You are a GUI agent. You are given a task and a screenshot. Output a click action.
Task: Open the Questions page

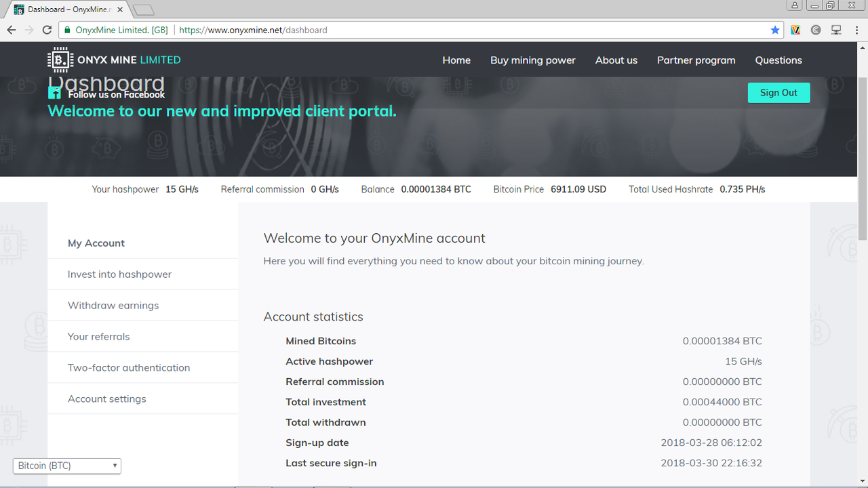pyautogui.click(x=778, y=60)
